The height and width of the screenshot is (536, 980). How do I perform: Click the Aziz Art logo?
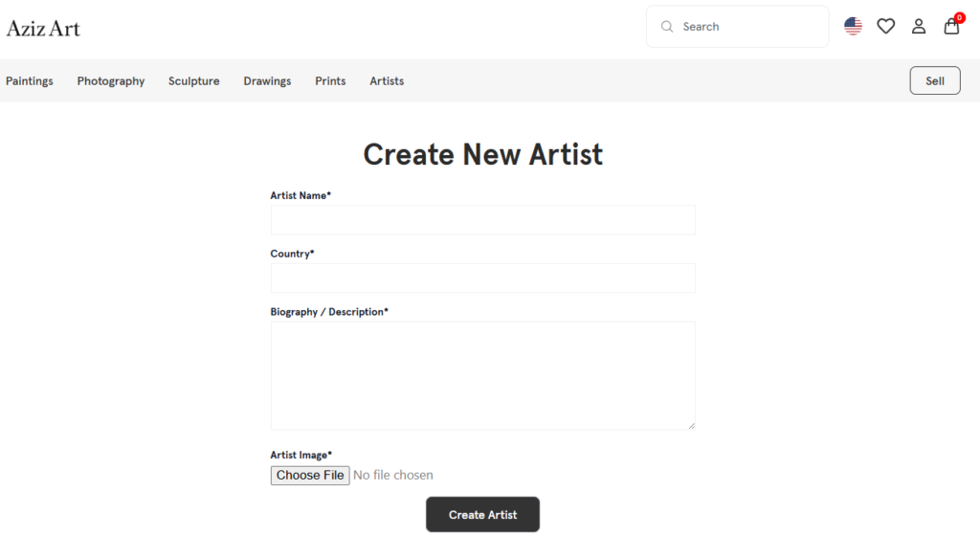click(43, 29)
